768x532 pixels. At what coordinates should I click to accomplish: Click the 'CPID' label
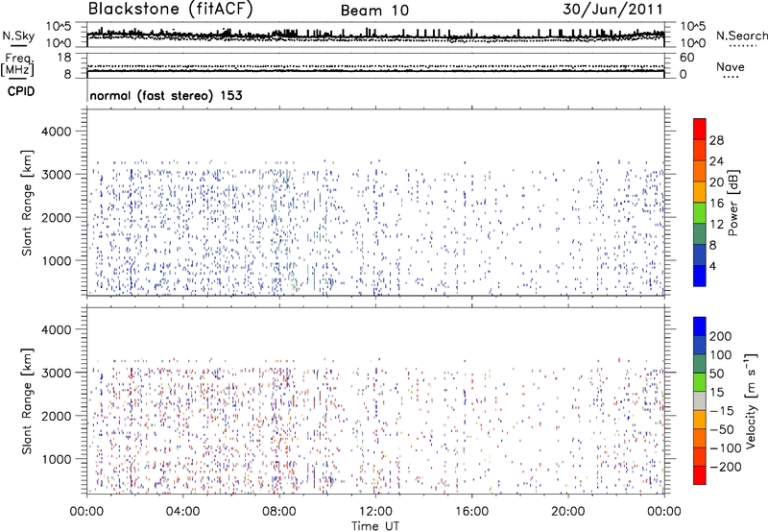point(21,91)
